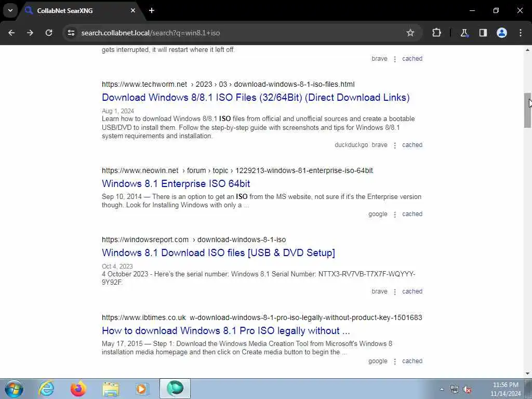
Task: Click the duckduckgo engine label
Action: 351,145
